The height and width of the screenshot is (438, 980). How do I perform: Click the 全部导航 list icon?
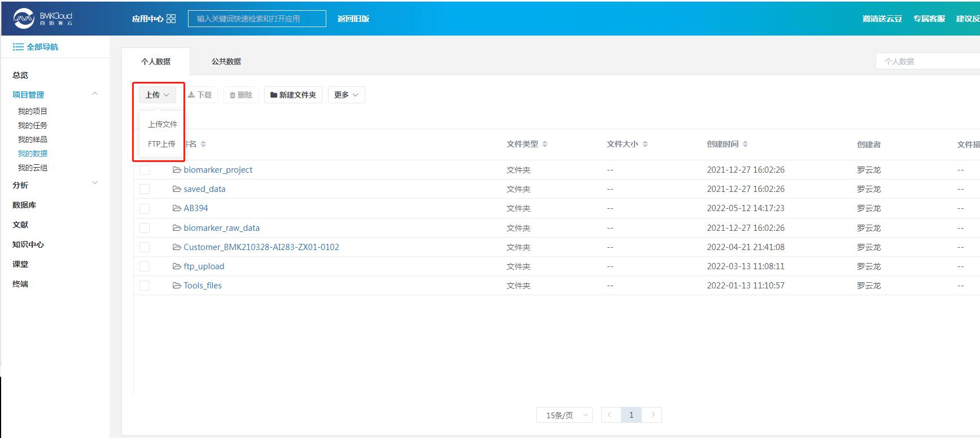click(18, 47)
